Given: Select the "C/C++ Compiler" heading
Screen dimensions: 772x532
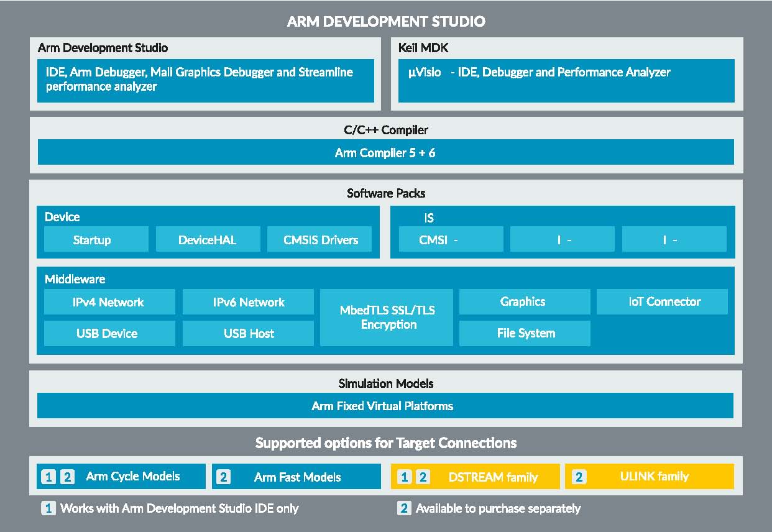Looking at the screenshot, I should [386, 130].
